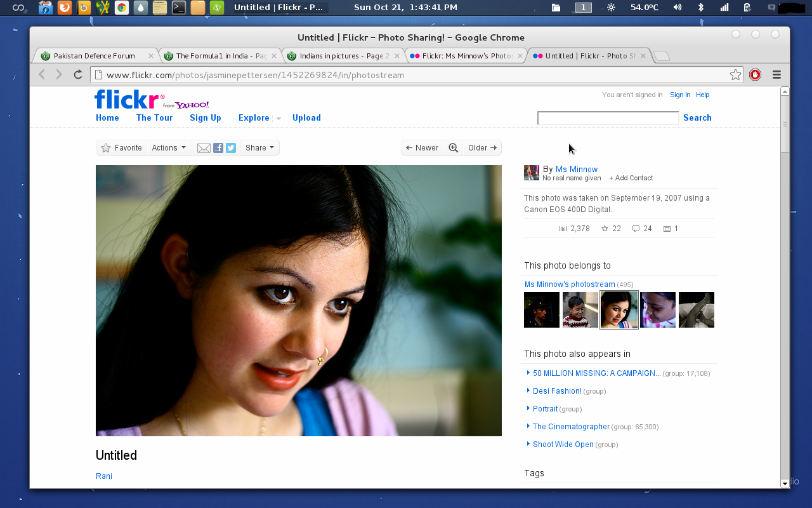Open the Sign Up menu link
This screenshot has height=508, width=812.
tap(206, 117)
